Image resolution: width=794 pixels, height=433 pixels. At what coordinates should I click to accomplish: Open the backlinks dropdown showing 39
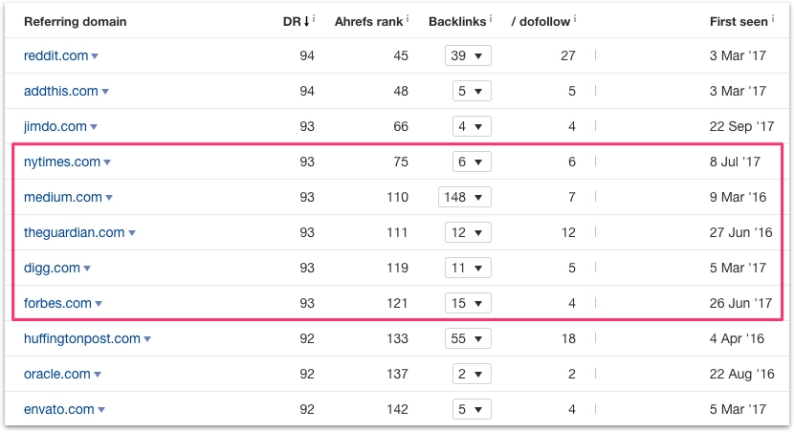pos(468,56)
